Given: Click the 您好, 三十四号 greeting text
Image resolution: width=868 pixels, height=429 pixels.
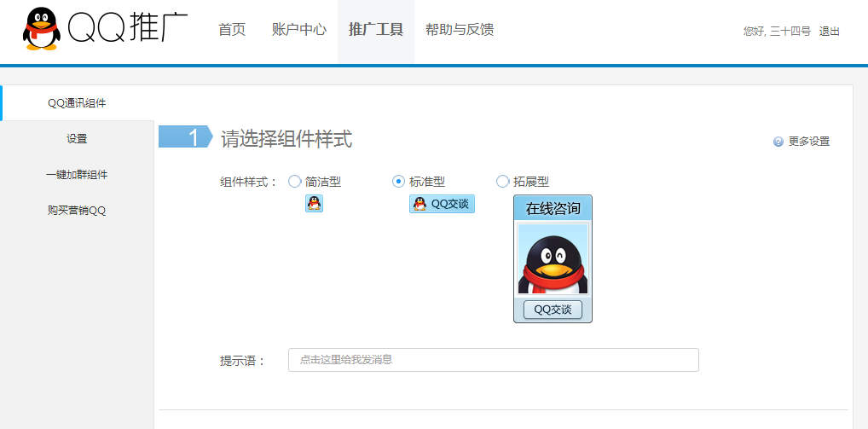Looking at the screenshot, I should coord(777,32).
